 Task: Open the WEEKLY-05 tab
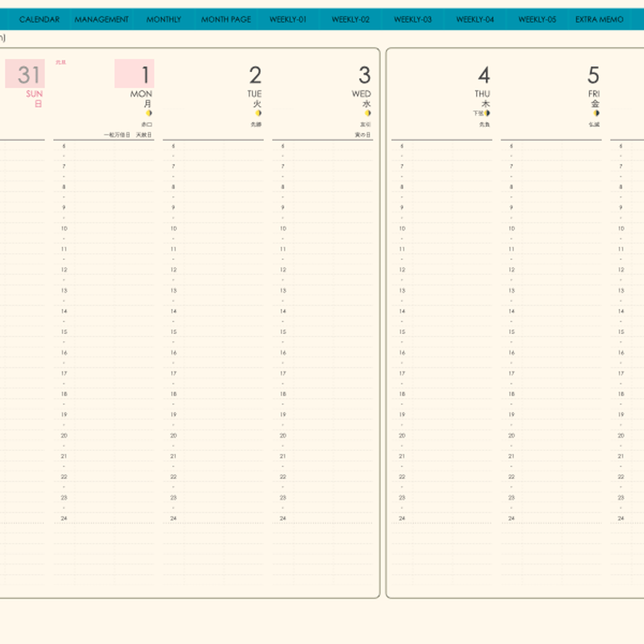[537, 20]
